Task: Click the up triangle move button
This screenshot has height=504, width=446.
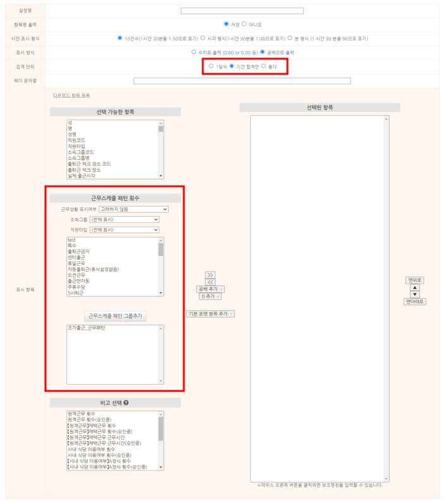Action: coord(415,287)
